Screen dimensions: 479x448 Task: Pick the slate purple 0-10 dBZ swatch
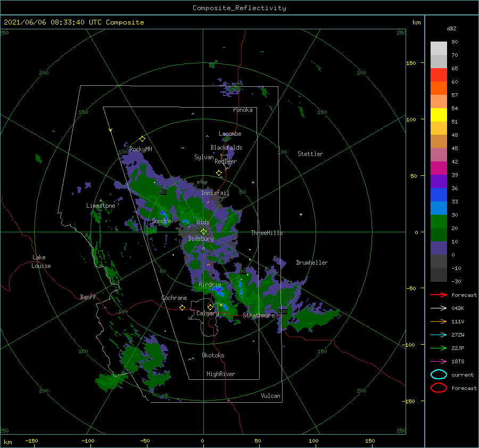[439, 248]
